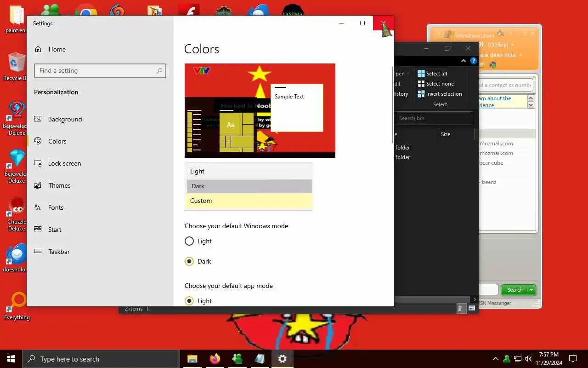Open the network tray icon

point(518,359)
